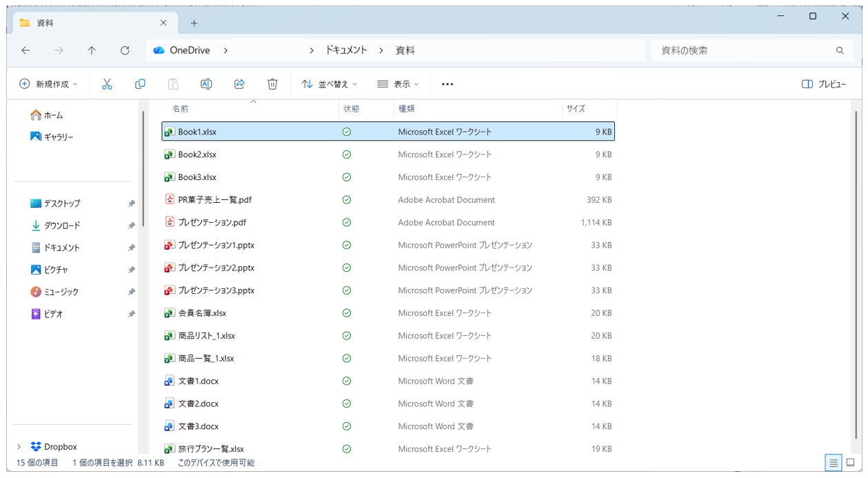
Task: Click the Rename icon in toolbar
Action: coord(206,84)
